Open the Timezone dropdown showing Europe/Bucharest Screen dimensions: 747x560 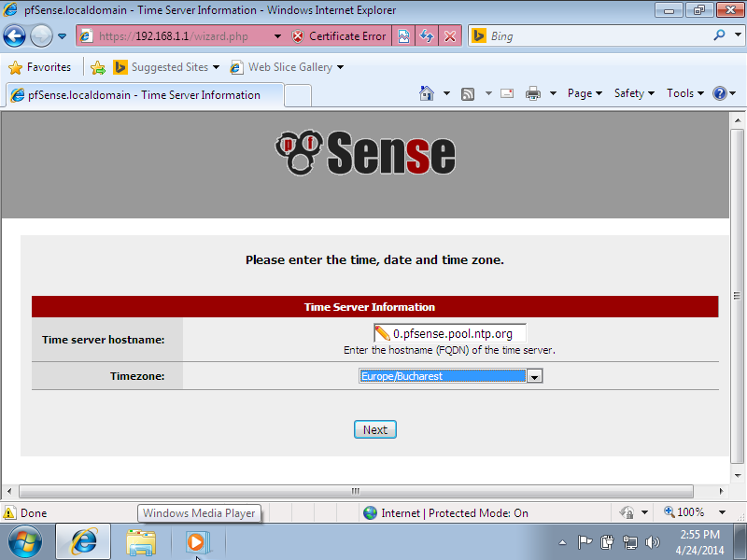[x=451, y=376]
